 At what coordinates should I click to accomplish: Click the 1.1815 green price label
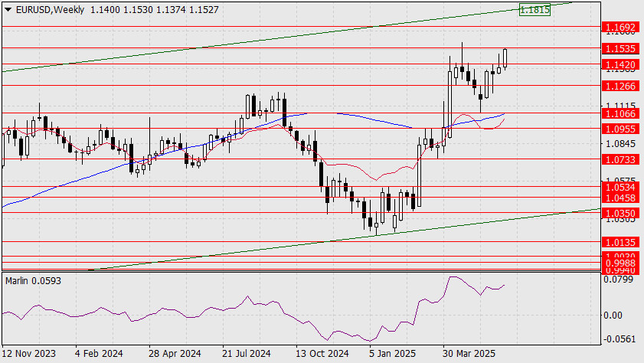534,9
